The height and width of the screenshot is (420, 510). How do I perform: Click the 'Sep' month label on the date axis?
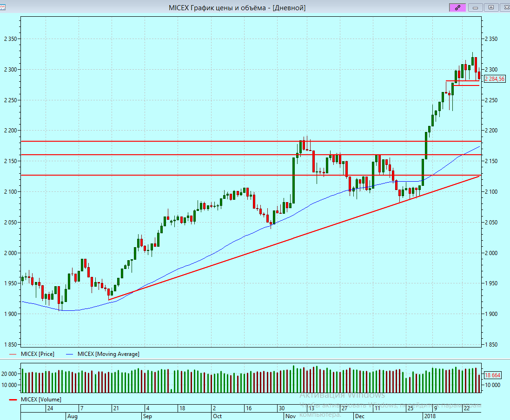[147, 416]
